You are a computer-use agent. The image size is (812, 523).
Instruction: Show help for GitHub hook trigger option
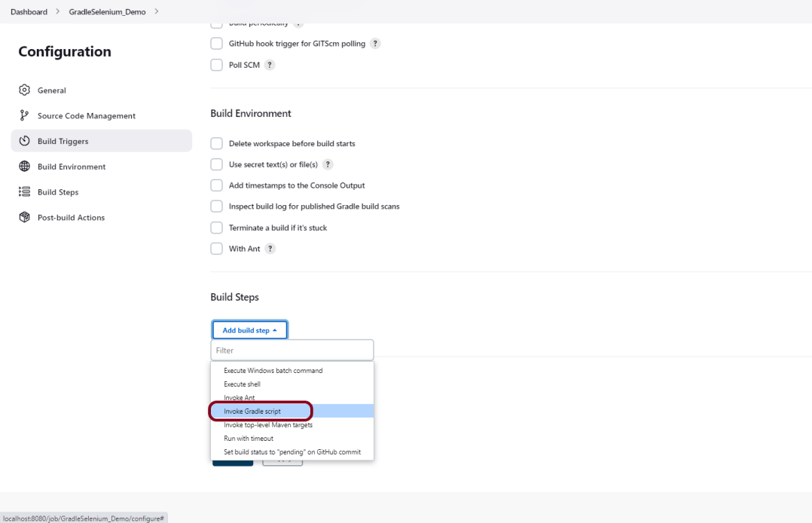click(375, 44)
